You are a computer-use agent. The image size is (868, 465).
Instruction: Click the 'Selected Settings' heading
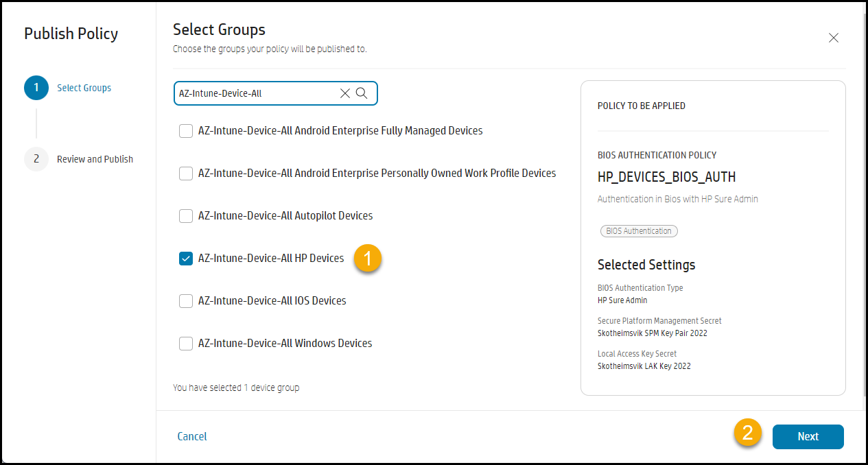646,265
